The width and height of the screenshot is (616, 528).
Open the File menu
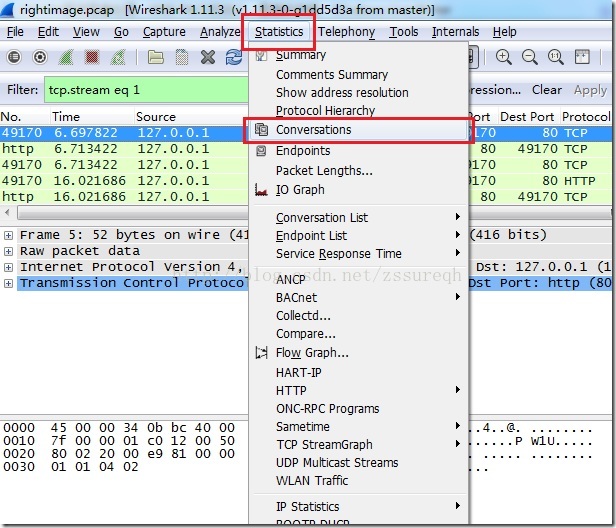pos(15,32)
